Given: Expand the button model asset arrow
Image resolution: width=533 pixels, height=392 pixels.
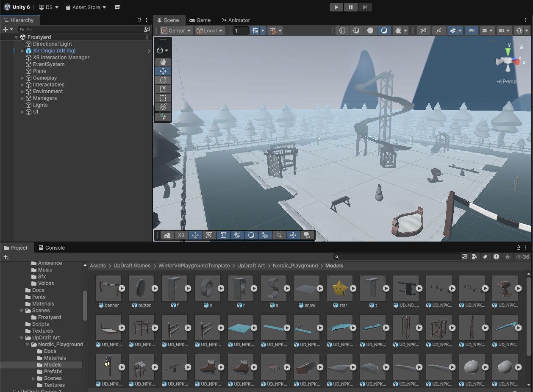Looking at the screenshot, I should pyautogui.click(x=155, y=288).
